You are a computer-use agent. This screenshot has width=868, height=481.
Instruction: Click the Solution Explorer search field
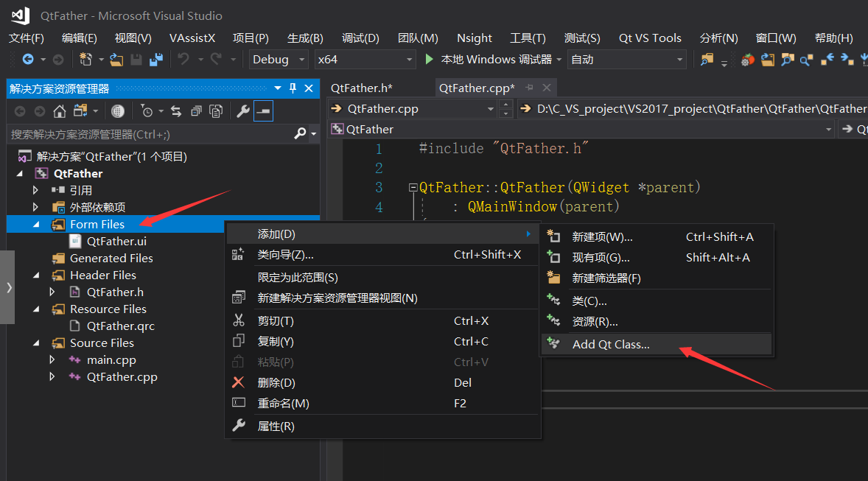pyautogui.click(x=150, y=134)
